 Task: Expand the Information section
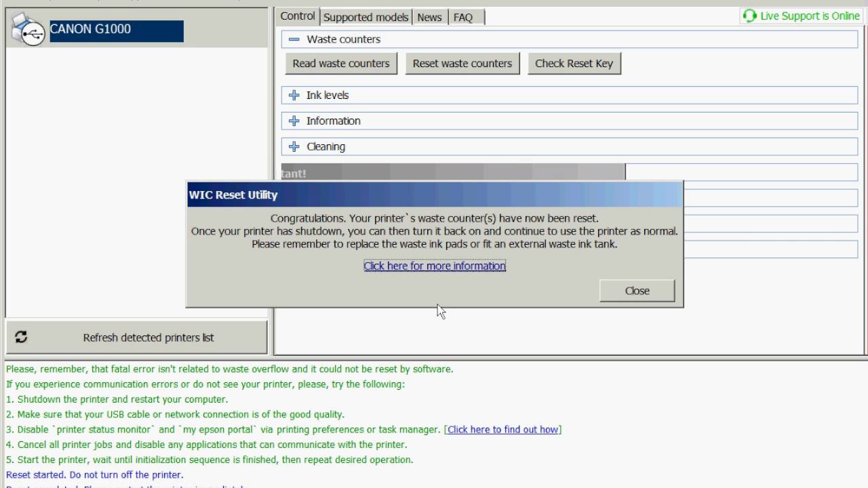click(294, 121)
